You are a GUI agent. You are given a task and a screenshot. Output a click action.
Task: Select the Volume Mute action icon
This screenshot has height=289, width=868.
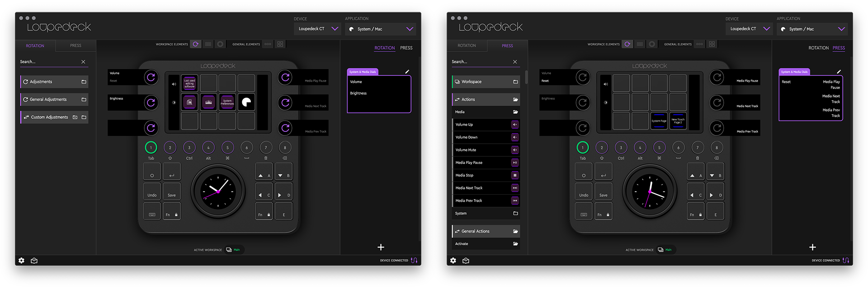click(514, 150)
